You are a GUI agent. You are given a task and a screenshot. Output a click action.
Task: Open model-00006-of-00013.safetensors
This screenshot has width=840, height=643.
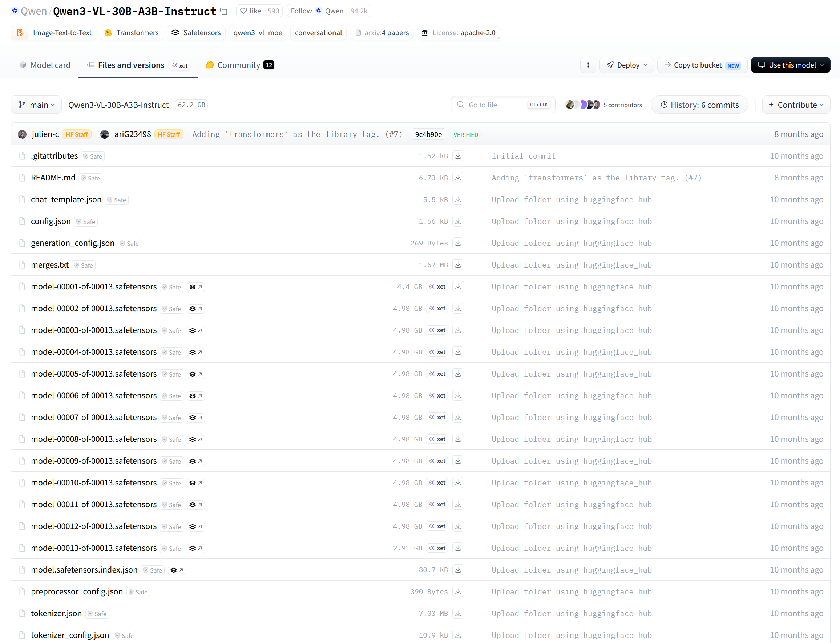click(x=94, y=395)
